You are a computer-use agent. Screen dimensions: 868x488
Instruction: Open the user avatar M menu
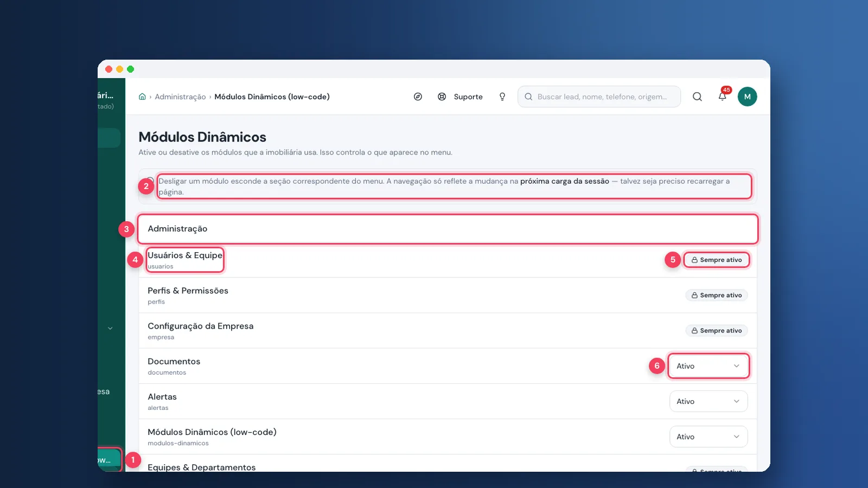click(747, 97)
